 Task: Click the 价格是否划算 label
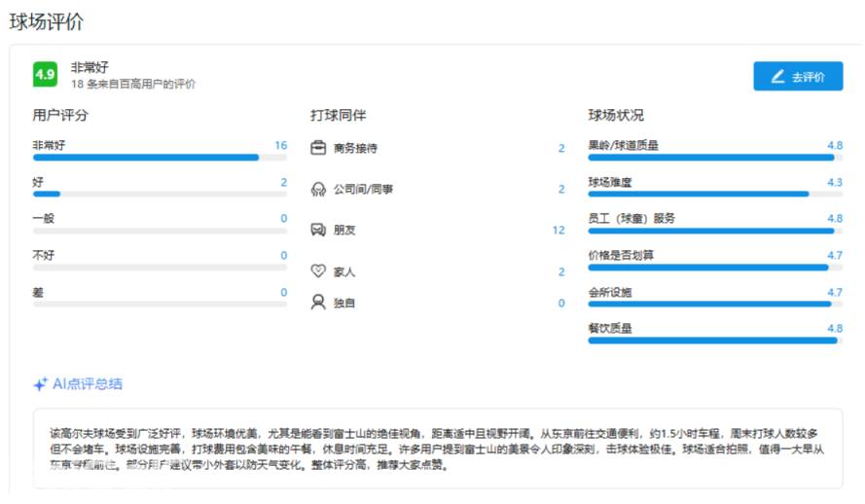pyautogui.click(x=621, y=255)
